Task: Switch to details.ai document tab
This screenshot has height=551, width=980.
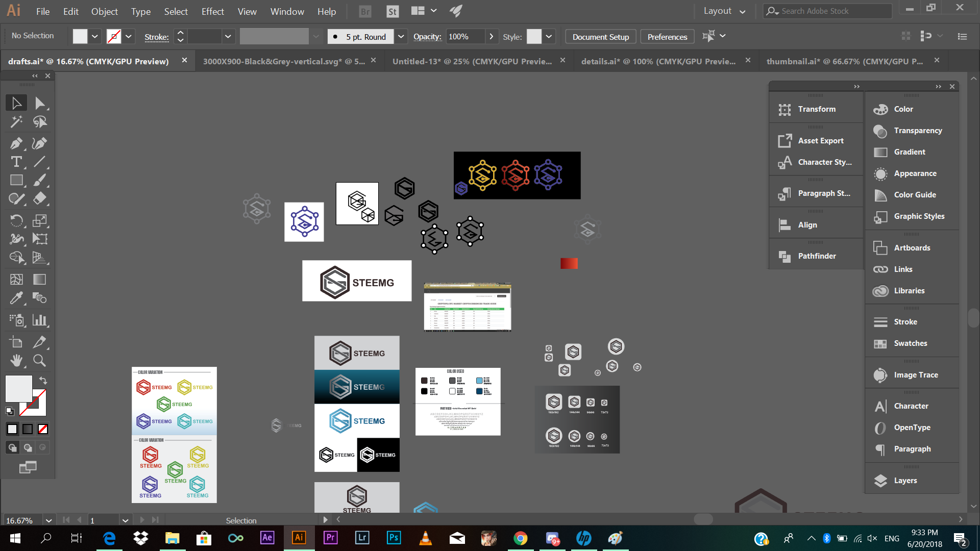Action: (658, 61)
